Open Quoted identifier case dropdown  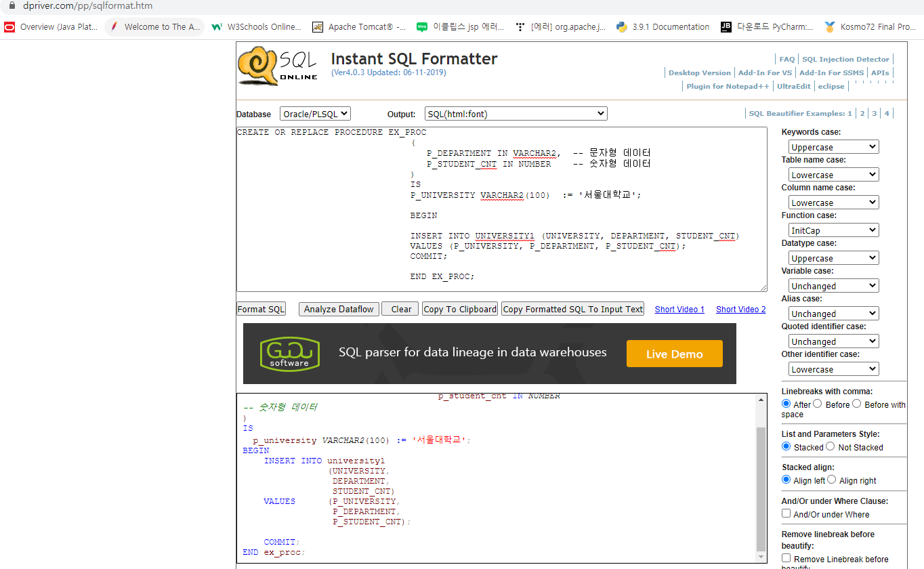[834, 341]
